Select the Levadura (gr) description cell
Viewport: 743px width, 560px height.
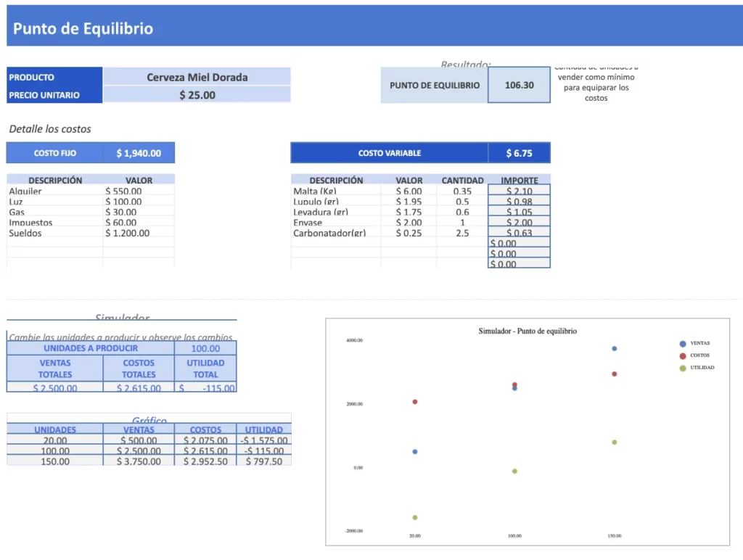(x=335, y=212)
